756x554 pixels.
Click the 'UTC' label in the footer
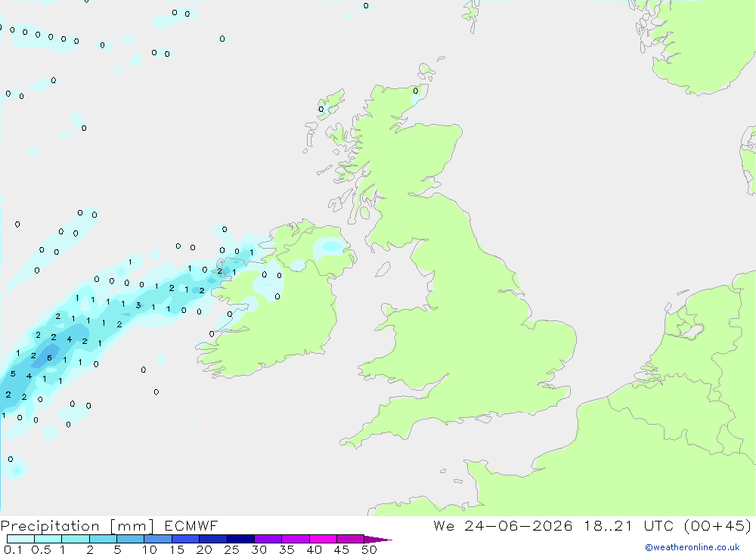click(658, 525)
